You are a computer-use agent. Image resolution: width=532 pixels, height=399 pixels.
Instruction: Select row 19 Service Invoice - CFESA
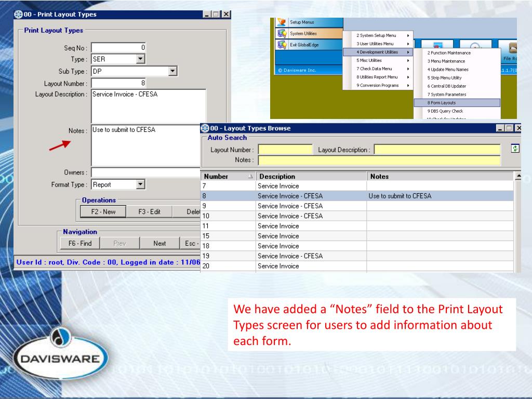pos(357,256)
